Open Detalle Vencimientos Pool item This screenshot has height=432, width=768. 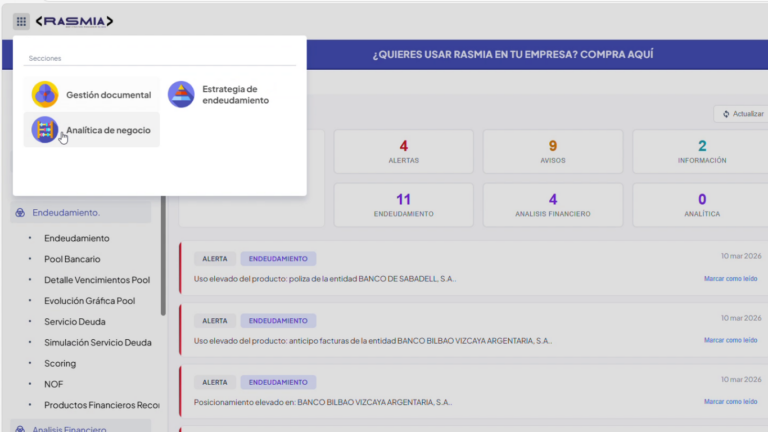97,280
